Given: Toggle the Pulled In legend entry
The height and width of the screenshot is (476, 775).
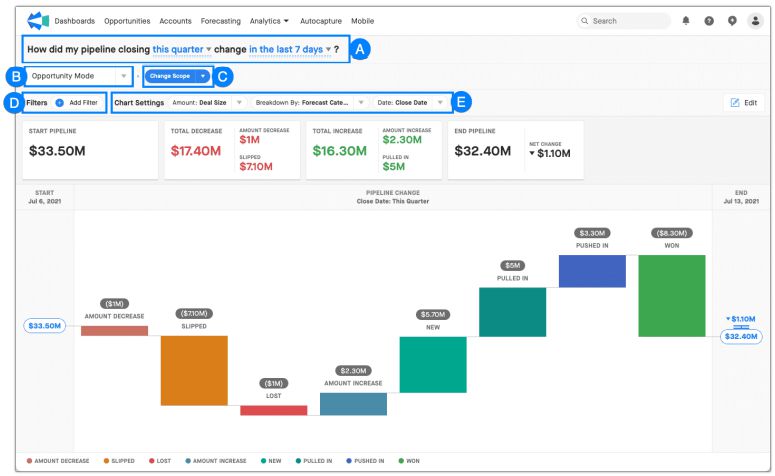Looking at the screenshot, I should (314, 461).
